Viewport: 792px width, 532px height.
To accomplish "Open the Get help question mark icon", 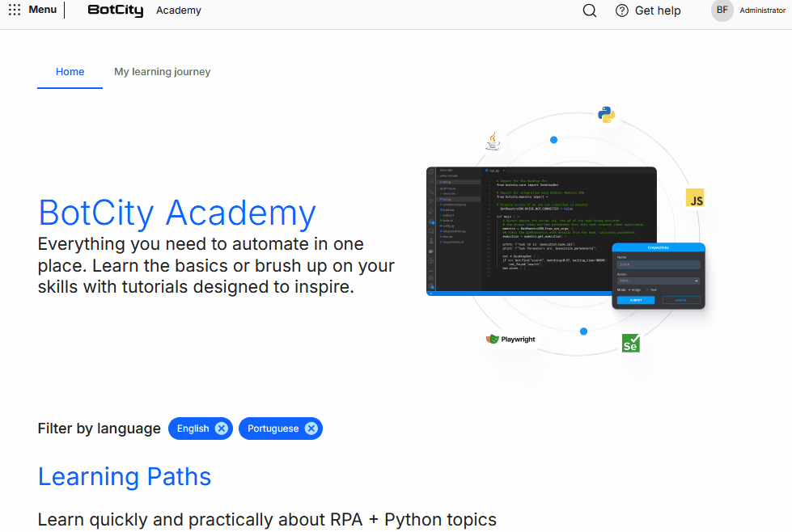I will (x=621, y=11).
